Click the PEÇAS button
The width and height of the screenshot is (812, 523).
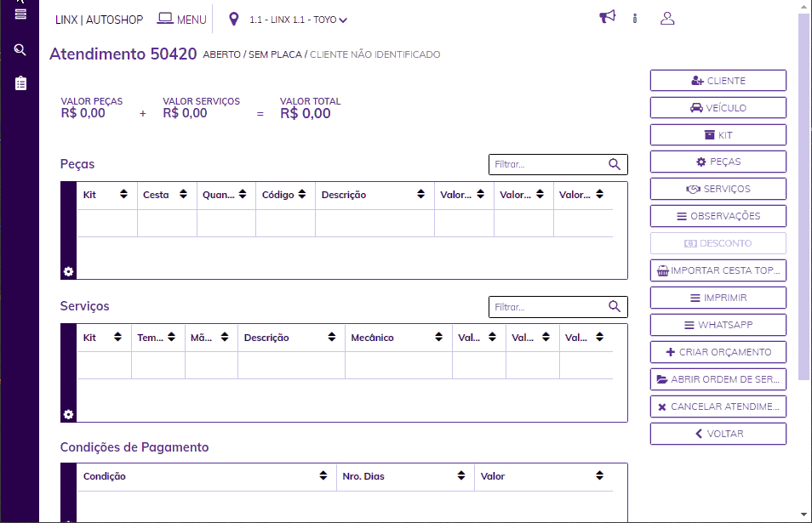pos(718,162)
